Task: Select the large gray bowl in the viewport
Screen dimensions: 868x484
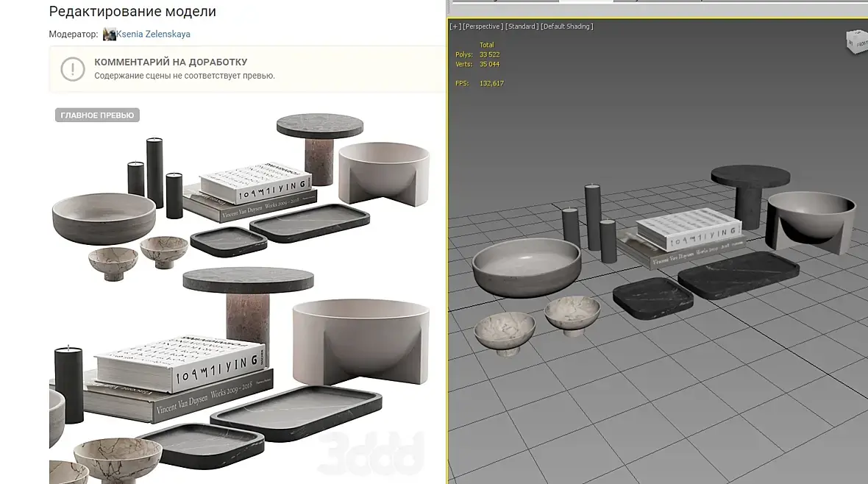Action: (527, 268)
